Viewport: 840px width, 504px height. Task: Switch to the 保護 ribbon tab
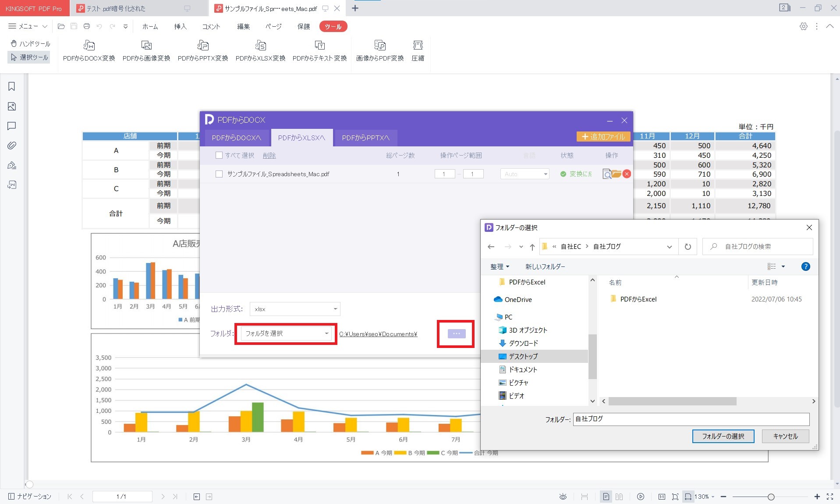pyautogui.click(x=304, y=27)
